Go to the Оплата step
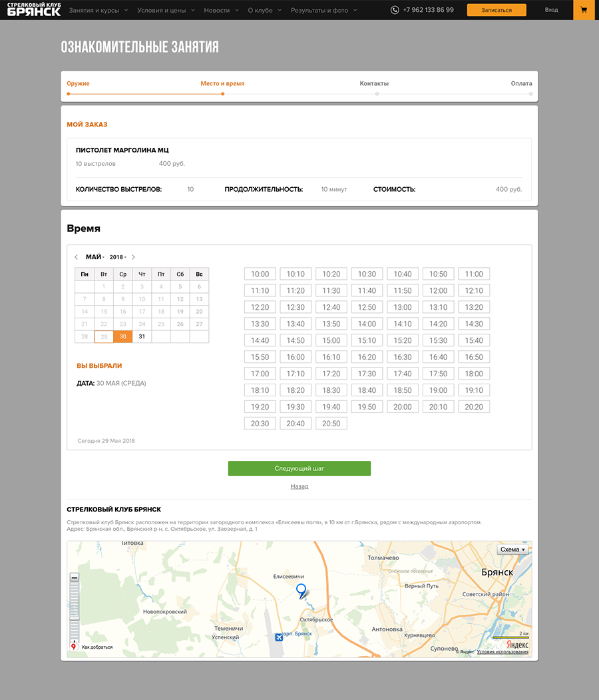 (x=521, y=83)
